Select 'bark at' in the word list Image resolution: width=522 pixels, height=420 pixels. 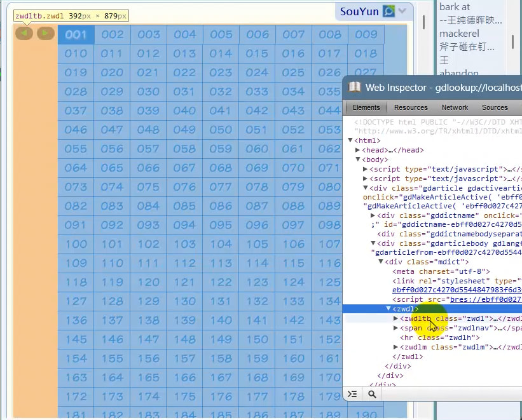point(455,6)
